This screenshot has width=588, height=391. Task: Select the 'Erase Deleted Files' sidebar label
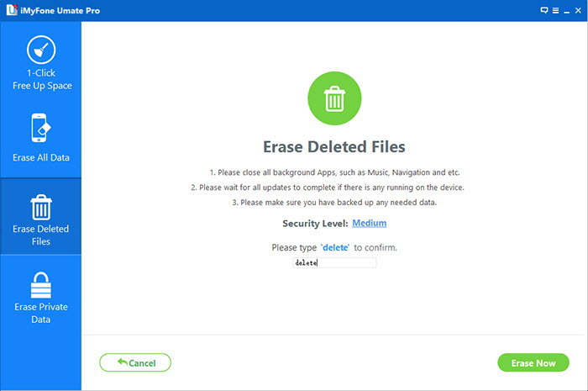[x=40, y=235]
